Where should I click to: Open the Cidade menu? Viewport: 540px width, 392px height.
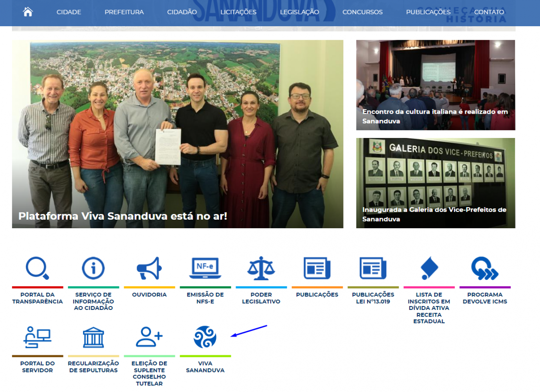(69, 12)
